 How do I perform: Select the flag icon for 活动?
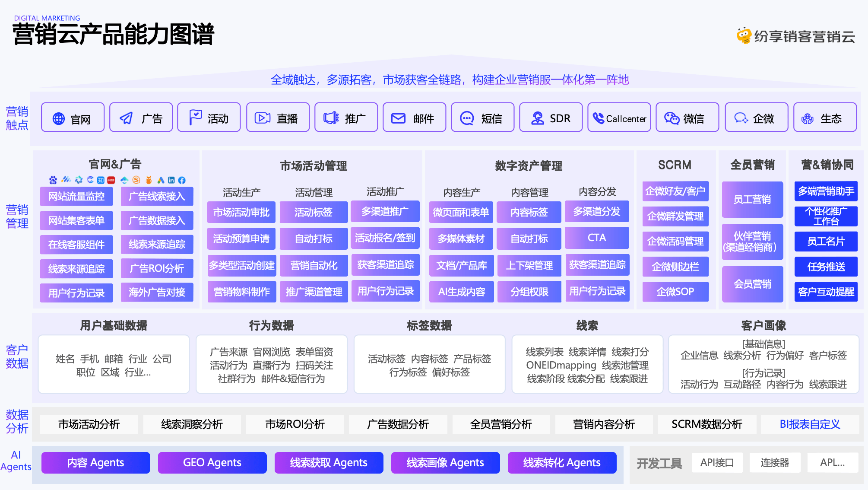195,118
